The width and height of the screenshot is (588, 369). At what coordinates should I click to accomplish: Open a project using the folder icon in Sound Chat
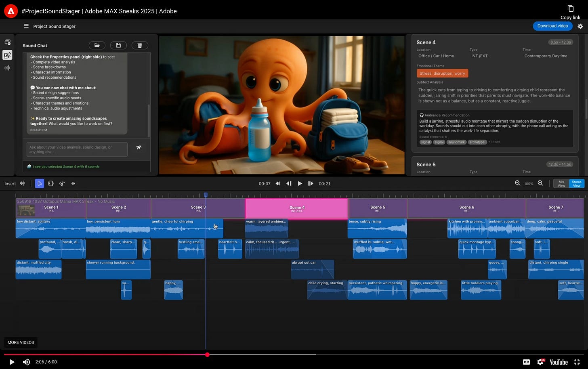[x=97, y=45]
